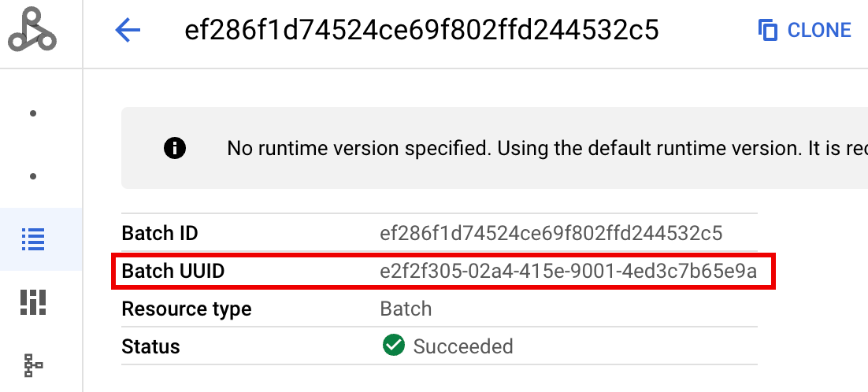Click the Batch ID value
The height and width of the screenshot is (392, 868).
(x=551, y=233)
